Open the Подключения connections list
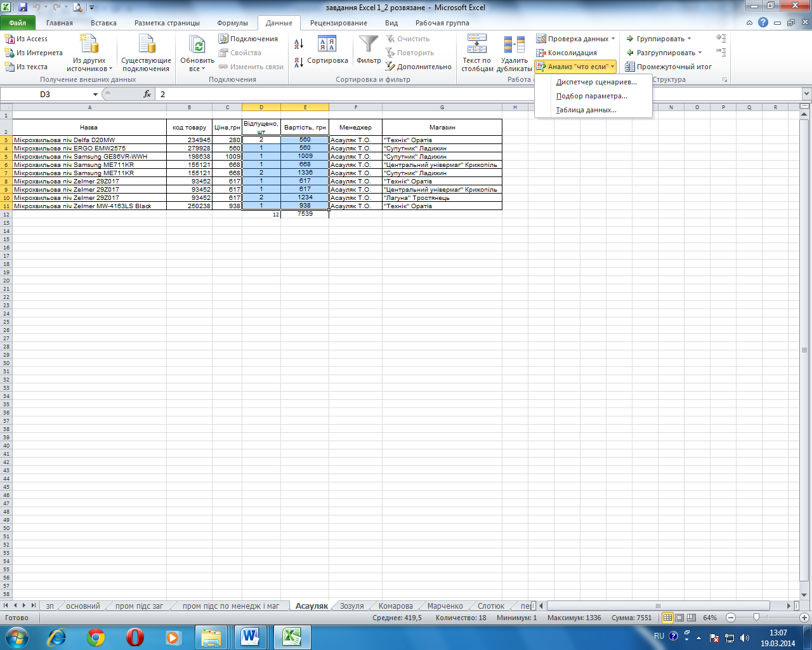Screen dimensions: 812x650 [248, 39]
